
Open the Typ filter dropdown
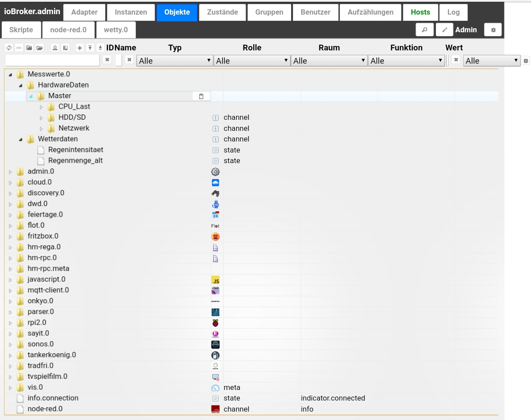click(175, 61)
